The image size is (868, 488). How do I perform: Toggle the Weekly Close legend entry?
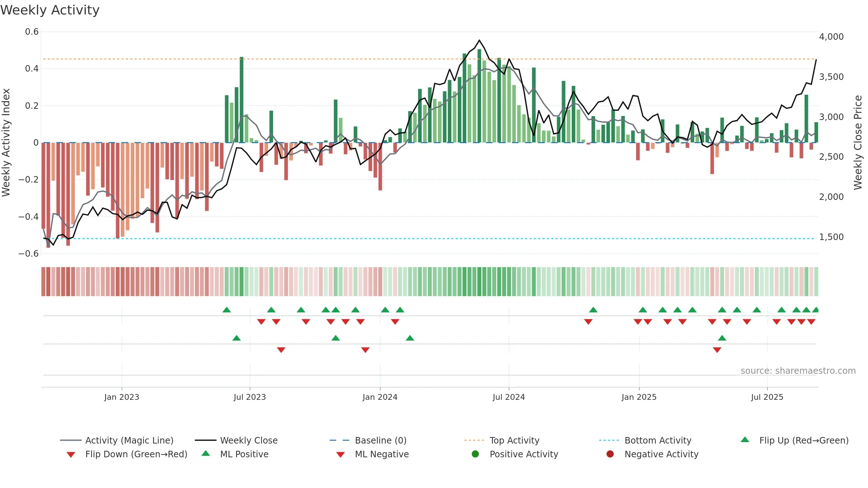click(x=236, y=440)
